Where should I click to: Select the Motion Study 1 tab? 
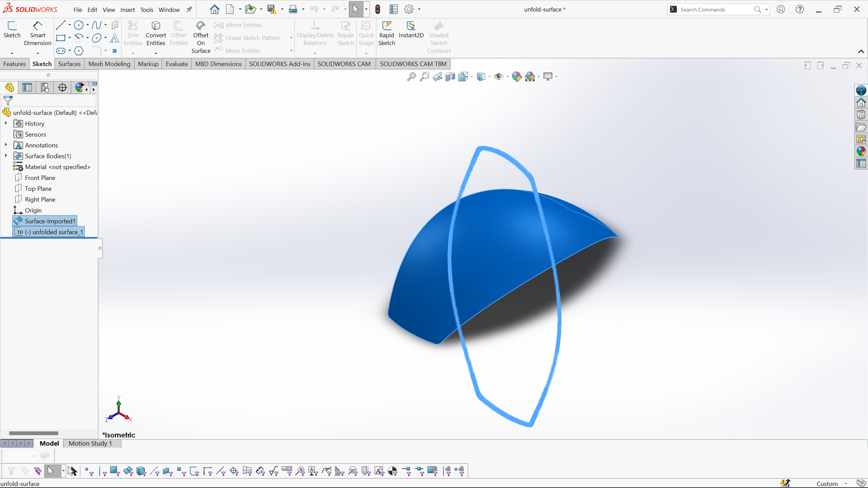pyautogui.click(x=90, y=443)
